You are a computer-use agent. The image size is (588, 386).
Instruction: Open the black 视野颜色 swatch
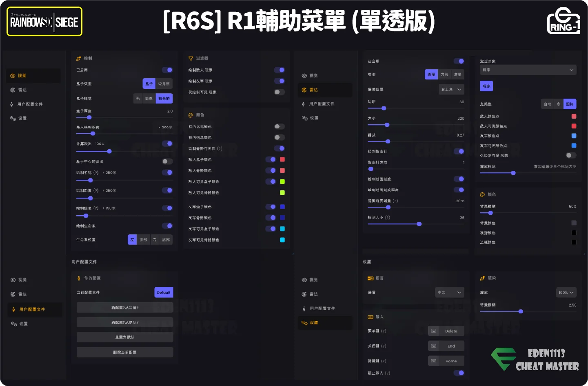point(574,233)
